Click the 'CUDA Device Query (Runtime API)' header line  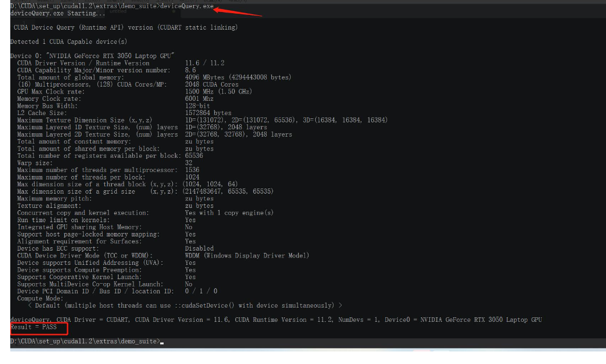(x=125, y=27)
